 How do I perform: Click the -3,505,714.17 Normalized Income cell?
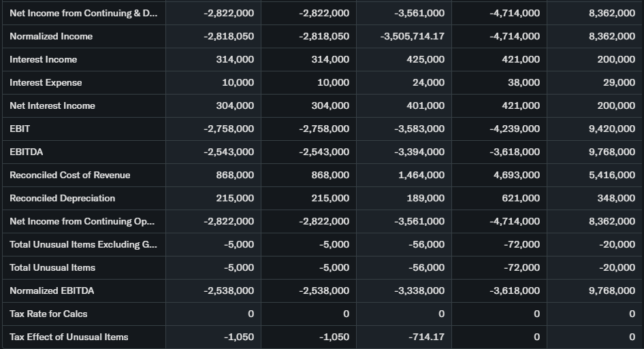coord(412,36)
